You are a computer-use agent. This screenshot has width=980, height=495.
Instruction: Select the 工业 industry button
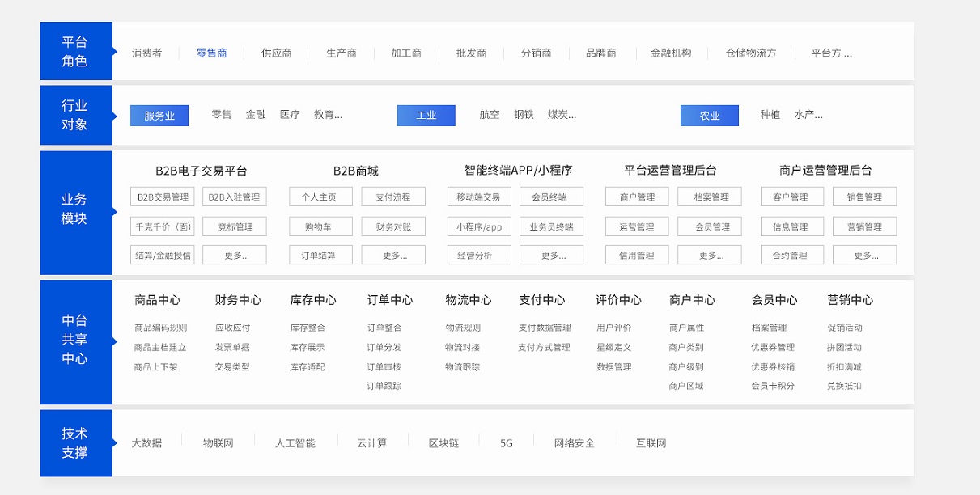[426, 116]
